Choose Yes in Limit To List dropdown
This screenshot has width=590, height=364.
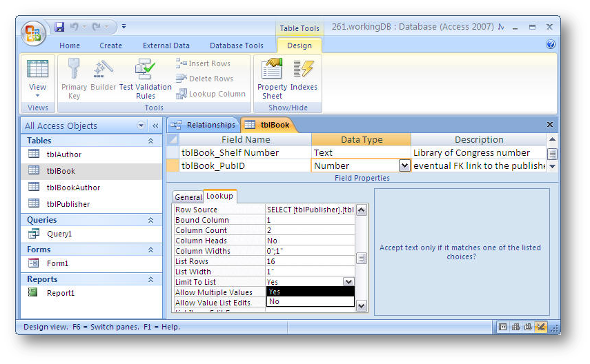(310, 292)
